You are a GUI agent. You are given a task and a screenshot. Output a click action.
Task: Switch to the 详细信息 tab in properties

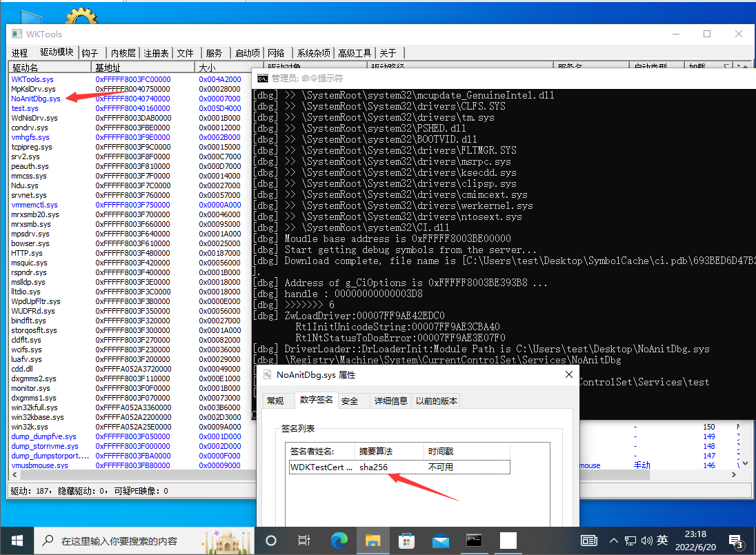(390, 401)
